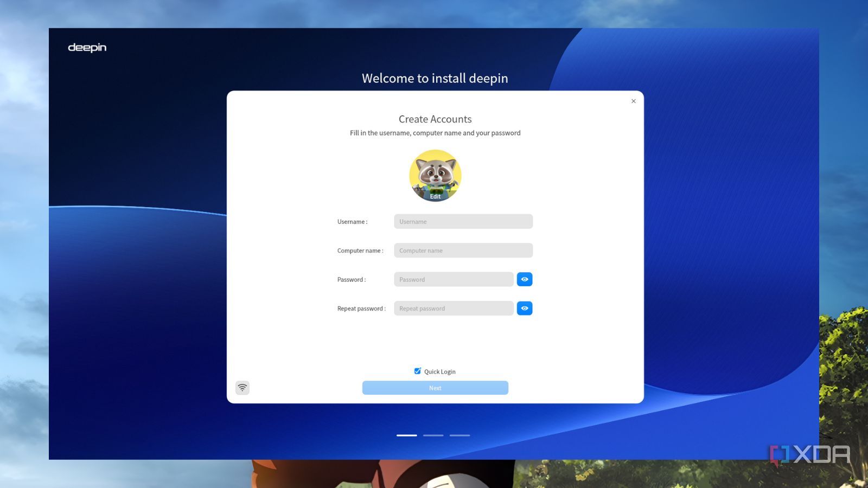Edit the raccoon avatar picture

click(435, 176)
